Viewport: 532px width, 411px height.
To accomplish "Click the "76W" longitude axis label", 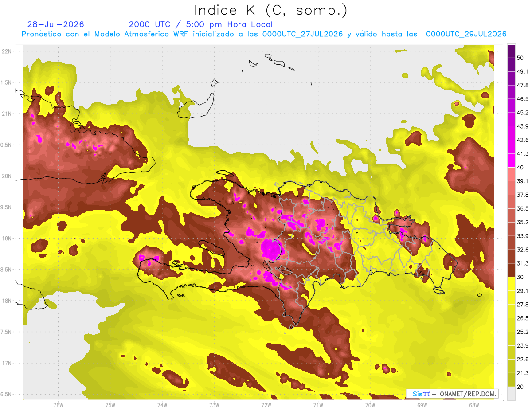I will pyautogui.click(x=58, y=405).
